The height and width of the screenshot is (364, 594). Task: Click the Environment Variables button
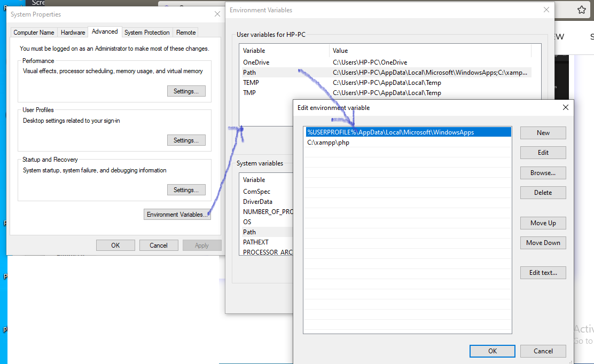coord(177,215)
